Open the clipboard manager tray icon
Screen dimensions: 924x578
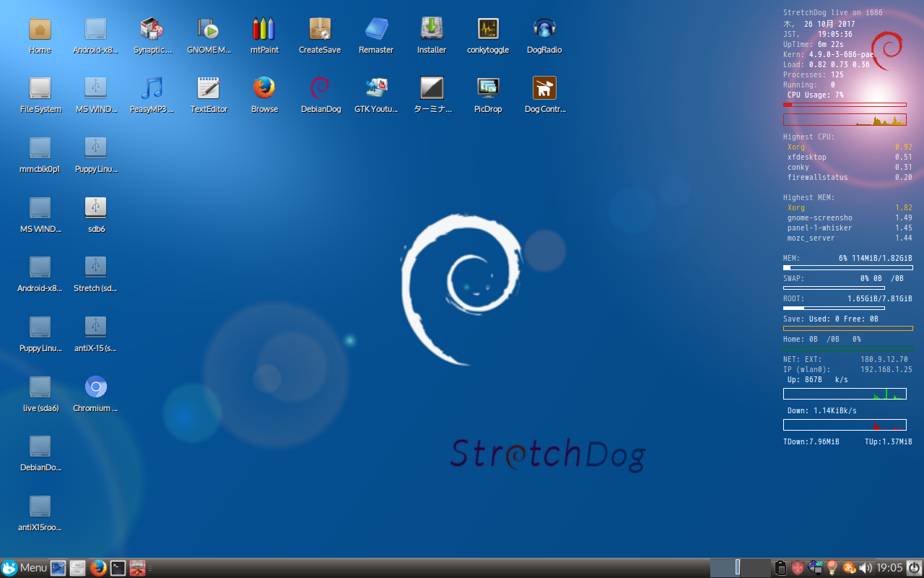click(x=780, y=568)
